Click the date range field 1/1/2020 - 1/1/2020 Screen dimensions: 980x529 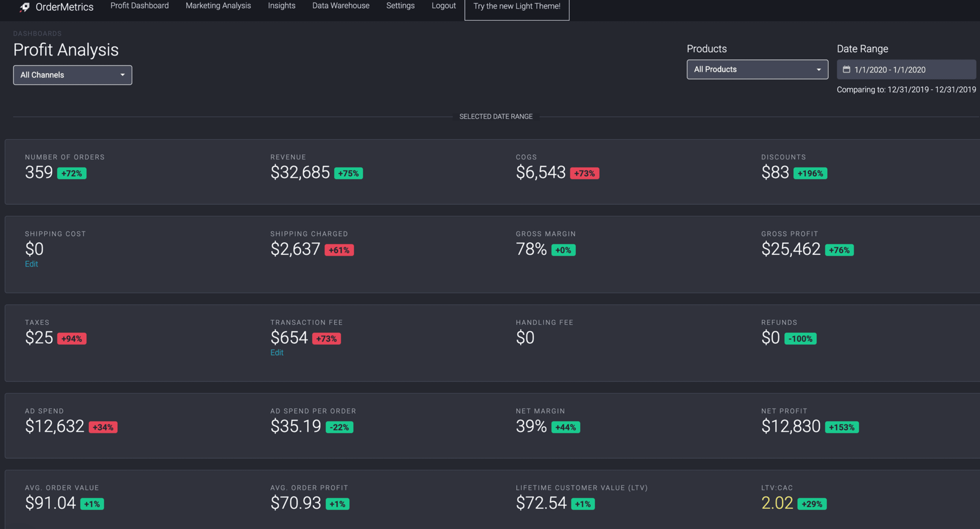[x=906, y=69]
